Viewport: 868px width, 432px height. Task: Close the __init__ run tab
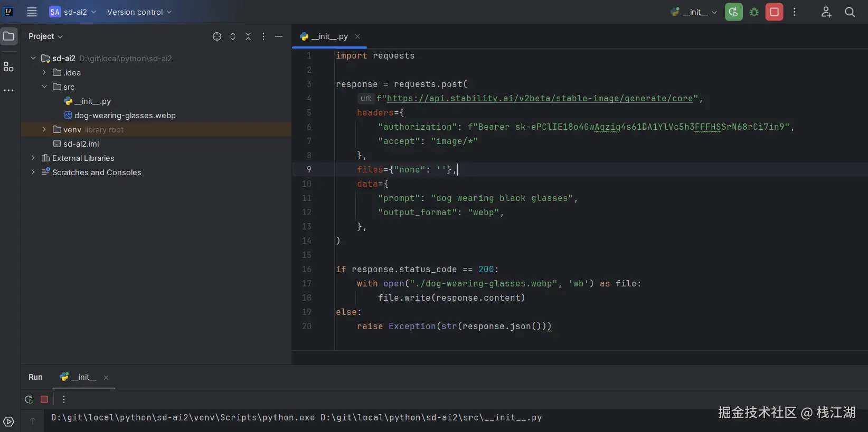(106, 377)
